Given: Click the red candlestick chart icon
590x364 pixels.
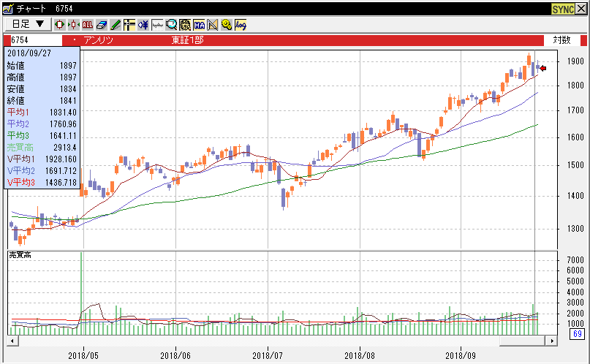Looking at the screenshot, I should (x=59, y=24).
